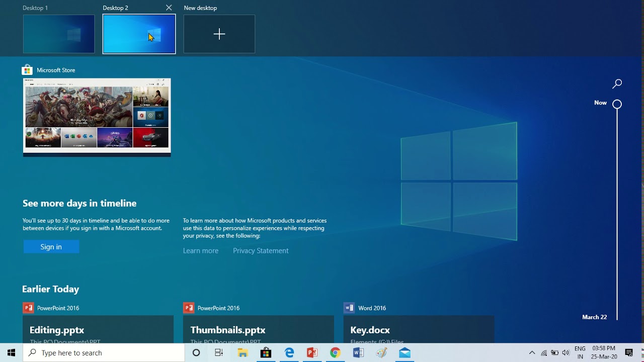Jump to March 22 on the timeline

pos(595,317)
